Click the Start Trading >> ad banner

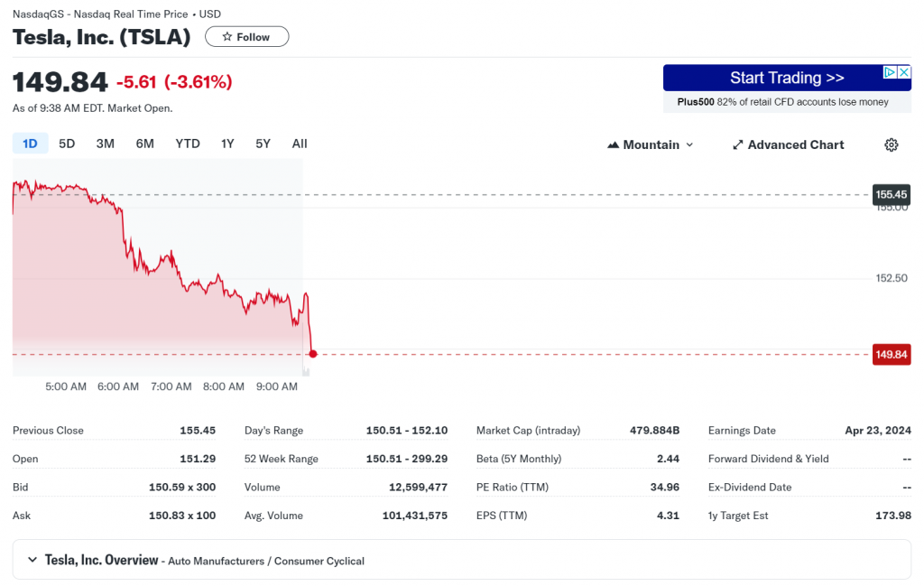787,78
